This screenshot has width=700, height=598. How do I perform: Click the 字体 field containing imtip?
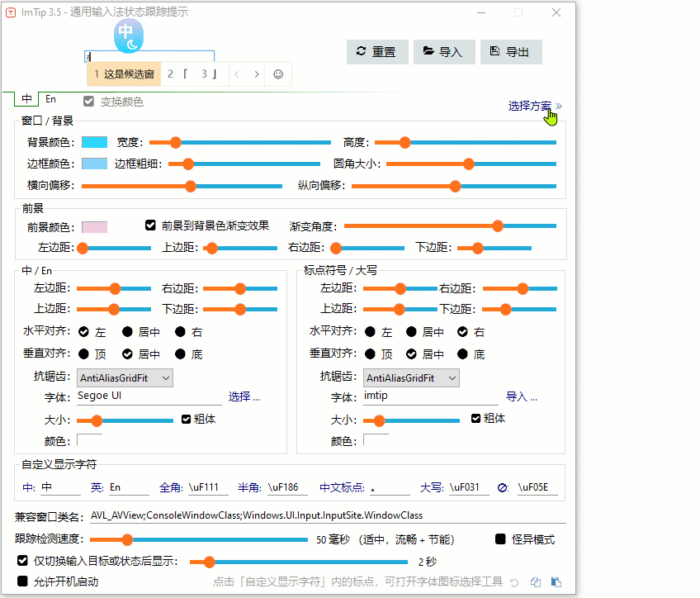[432, 396]
